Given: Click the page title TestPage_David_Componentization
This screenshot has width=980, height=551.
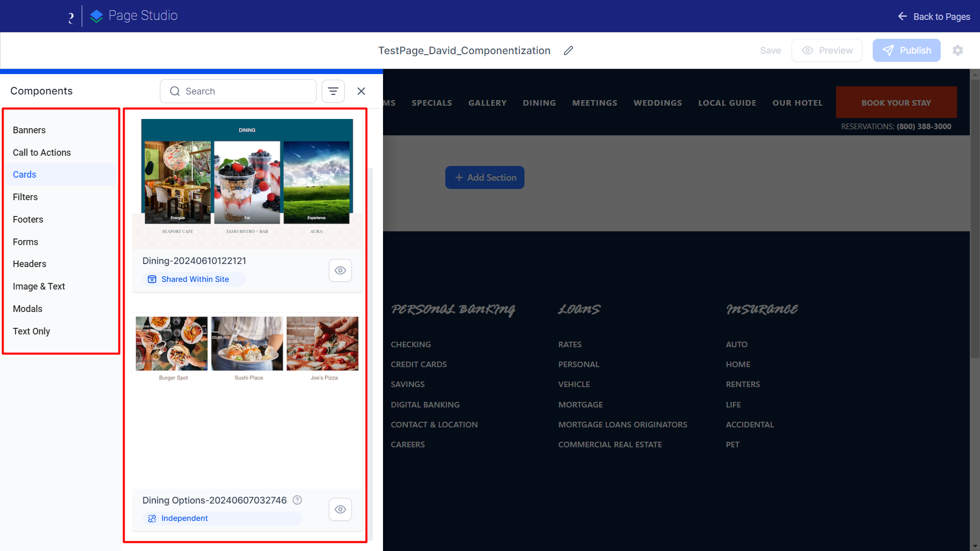Looking at the screenshot, I should (x=464, y=51).
